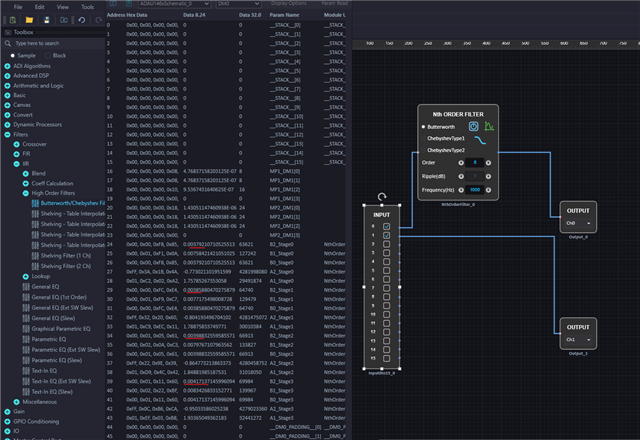Open the View menu

pos(62,7)
